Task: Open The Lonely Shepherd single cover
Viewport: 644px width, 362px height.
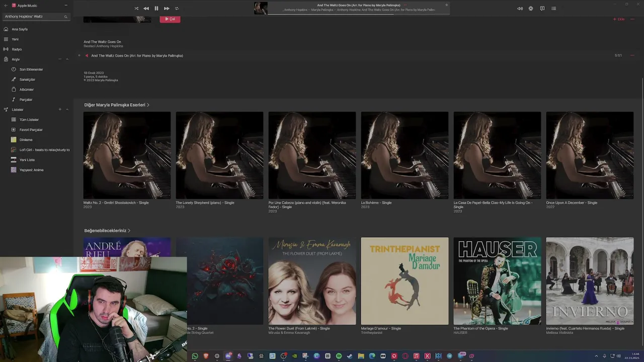Action: click(x=219, y=155)
